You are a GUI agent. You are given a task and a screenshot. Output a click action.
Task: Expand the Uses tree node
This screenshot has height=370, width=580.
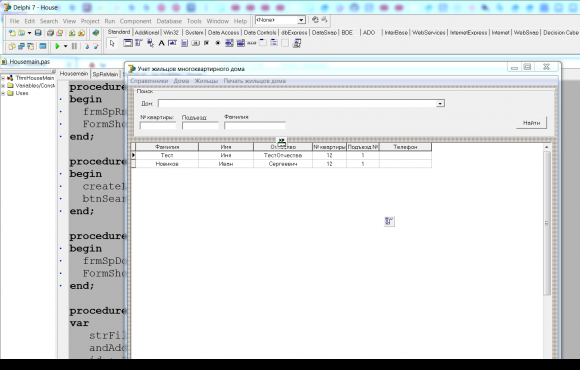click(x=3, y=93)
